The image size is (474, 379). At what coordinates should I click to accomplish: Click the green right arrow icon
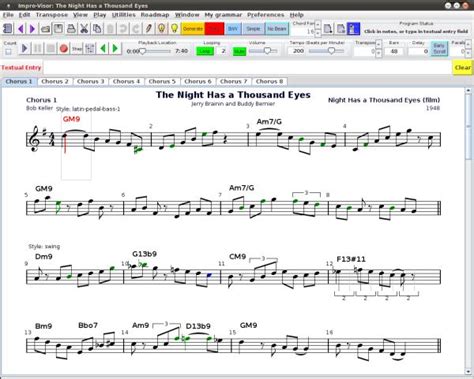(115, 49)
